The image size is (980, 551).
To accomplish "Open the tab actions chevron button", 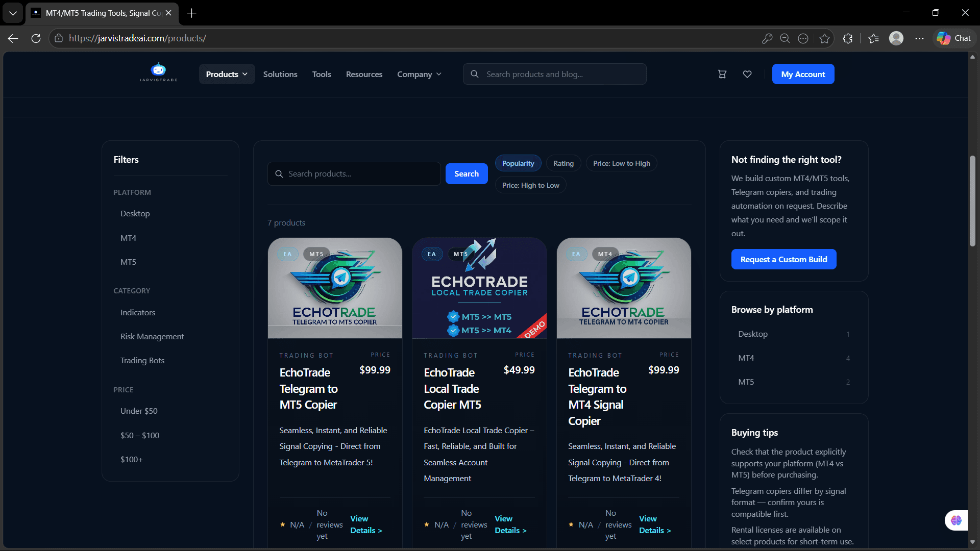I will coord(13,13).
